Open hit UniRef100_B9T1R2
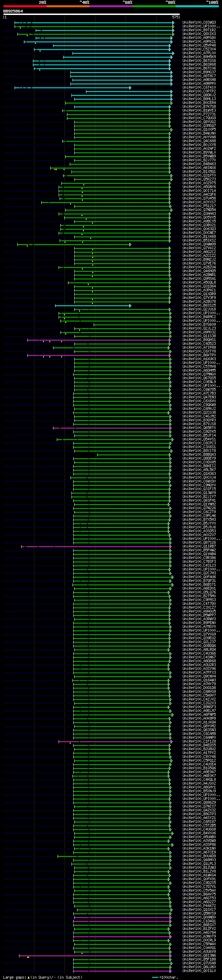 pos(199,30)
